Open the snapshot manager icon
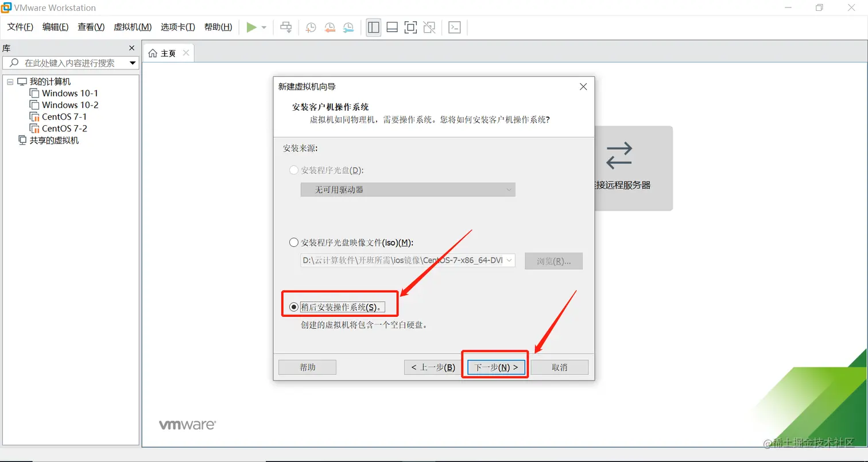The image size is (868, 462). (x=348, y=27)
